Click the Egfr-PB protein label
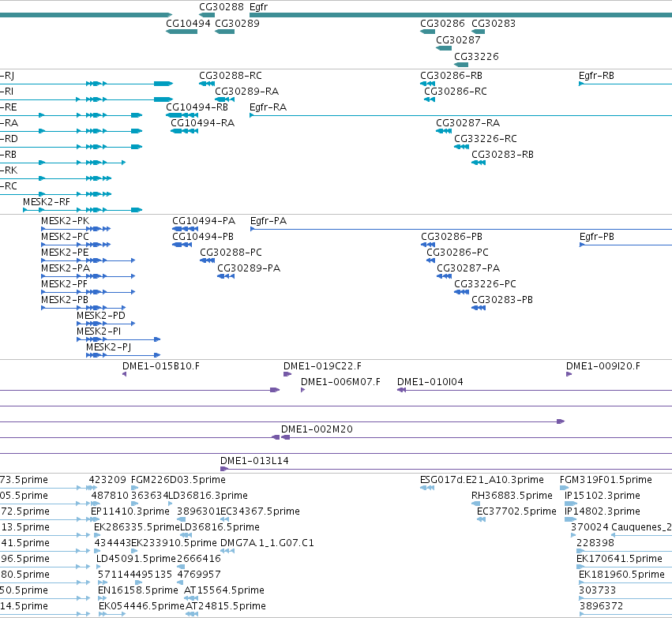The width and height of the screenshot is (672, 618). [x=596, y=237]
